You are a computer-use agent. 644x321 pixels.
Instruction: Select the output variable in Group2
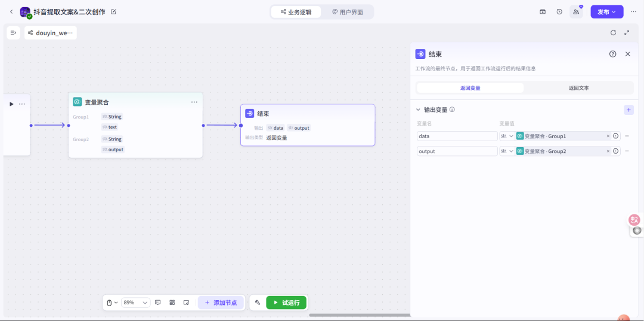(x=113, y=149)
